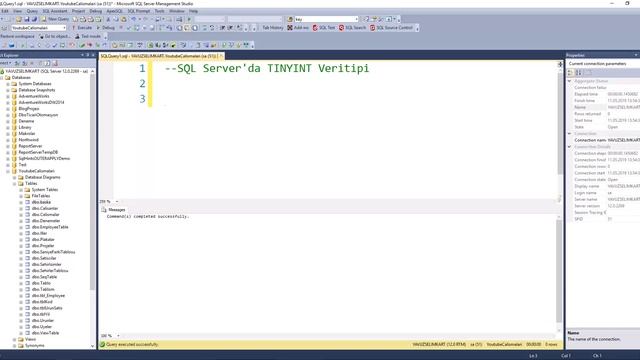This screenshot has width=640, height=360.
Task: Click SQL Search in toolbar
Action: click(x=353, y=28)
